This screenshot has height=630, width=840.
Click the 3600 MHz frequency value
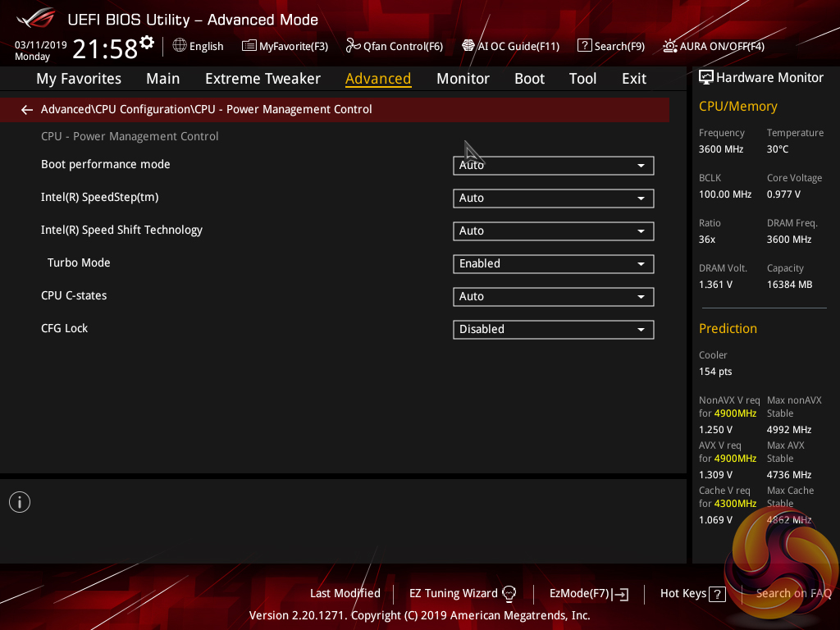pos(720,149)
